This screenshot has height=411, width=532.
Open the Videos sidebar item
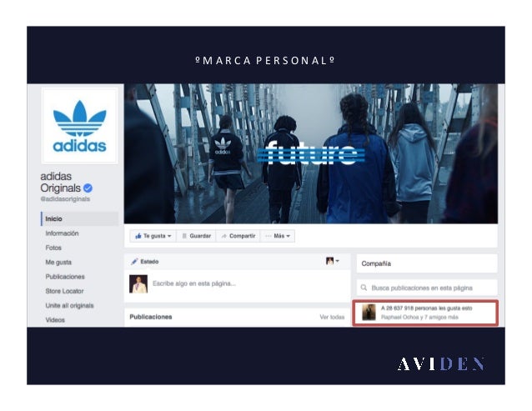coord(55,320)
